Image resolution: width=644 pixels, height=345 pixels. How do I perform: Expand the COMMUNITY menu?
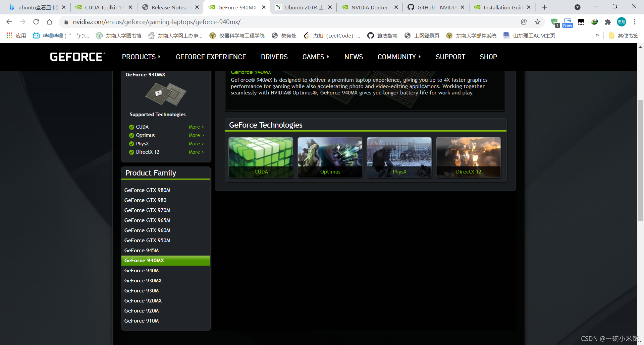tap(399, 57)
